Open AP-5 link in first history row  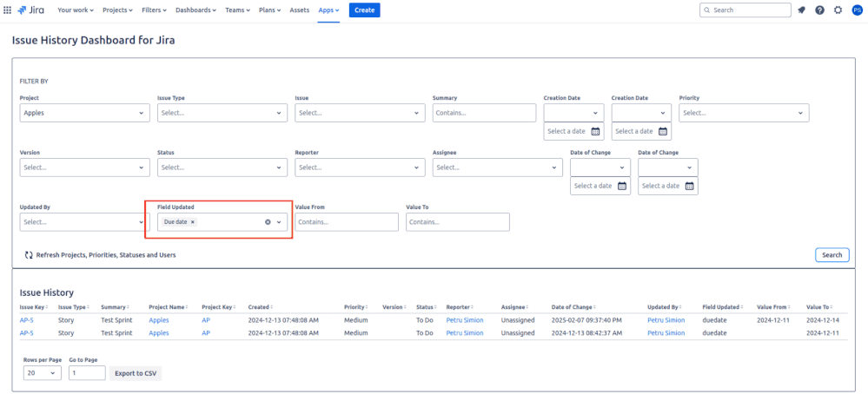click(x=27, y=320)
